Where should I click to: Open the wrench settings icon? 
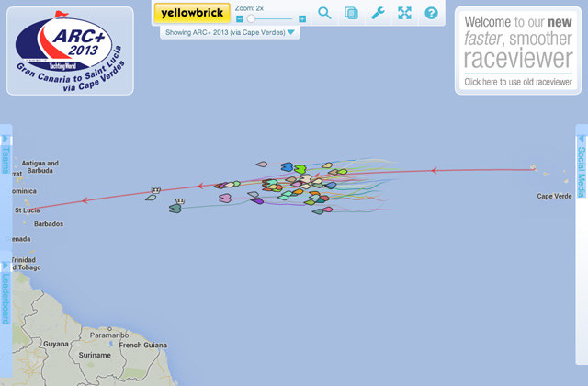378,13
